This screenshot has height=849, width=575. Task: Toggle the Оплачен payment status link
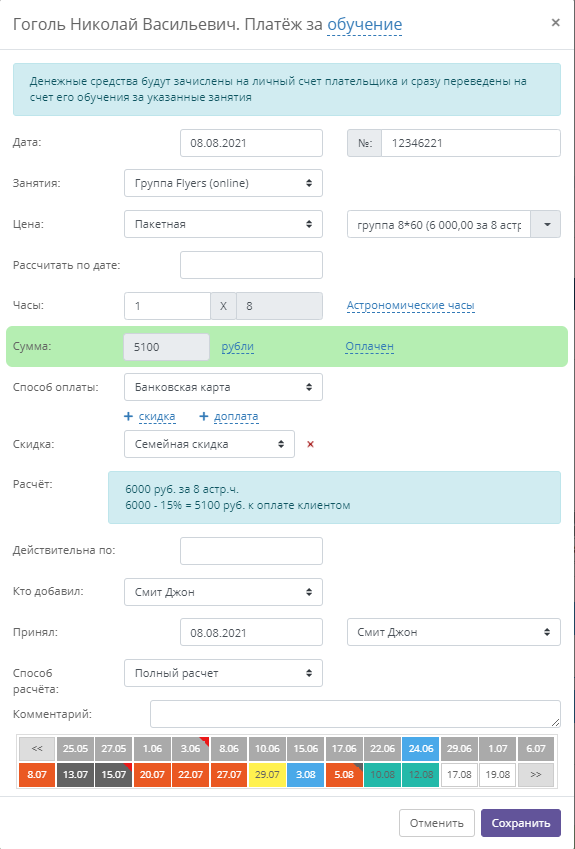click(x=369, y=347)
